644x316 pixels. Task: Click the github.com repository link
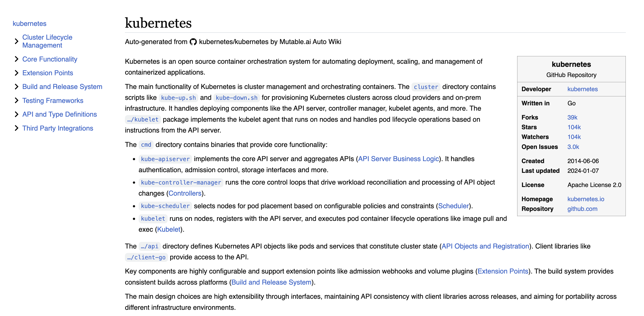point(582,209)
